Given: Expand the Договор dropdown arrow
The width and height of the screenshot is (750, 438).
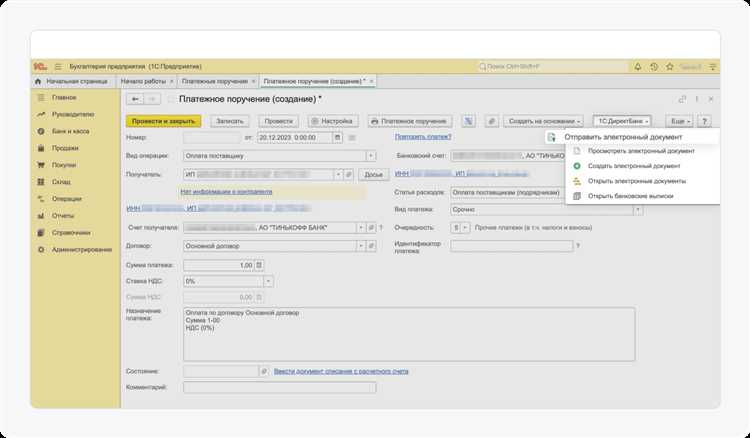Looking at the screenshot, I should [x=361, y=246].
